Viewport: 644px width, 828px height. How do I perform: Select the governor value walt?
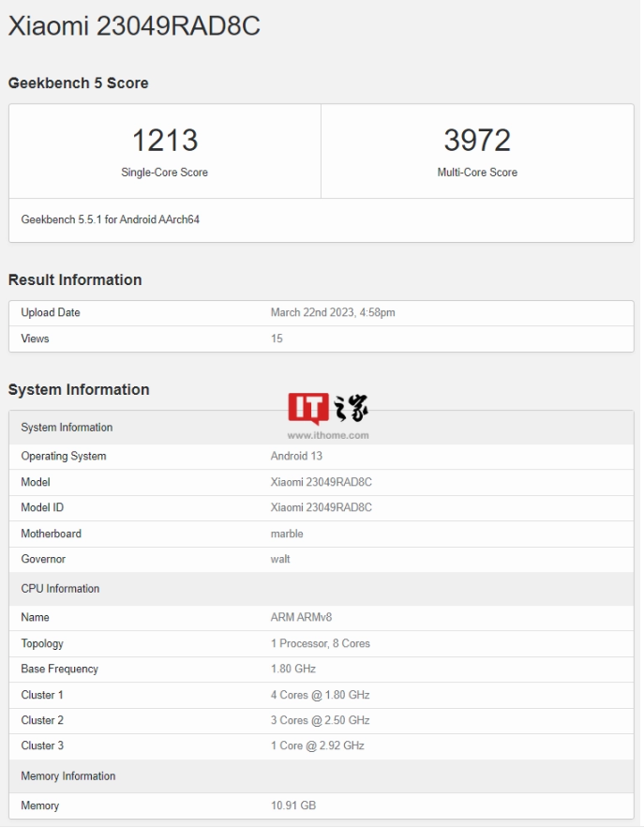(279, 559)
